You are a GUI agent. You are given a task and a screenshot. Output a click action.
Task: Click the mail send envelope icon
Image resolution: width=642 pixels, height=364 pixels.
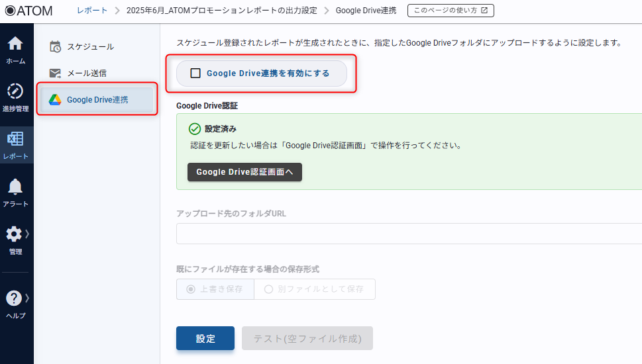point(56,73)
